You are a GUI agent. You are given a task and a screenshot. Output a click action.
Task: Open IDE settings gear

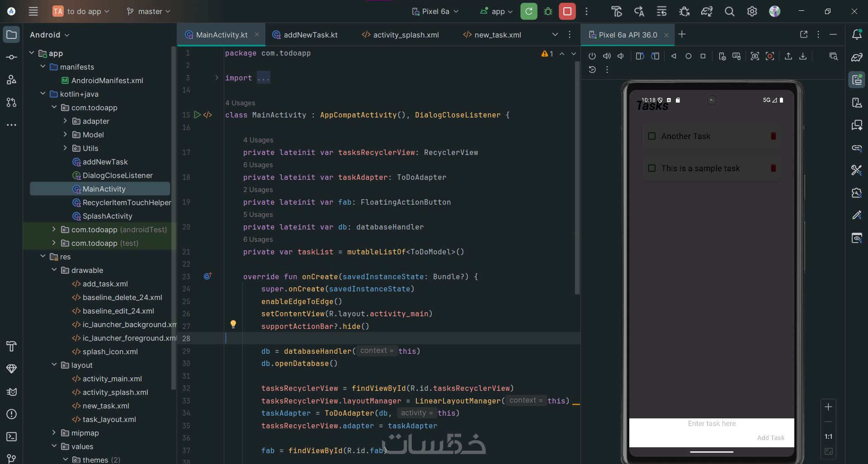click(x=752, y=11)
